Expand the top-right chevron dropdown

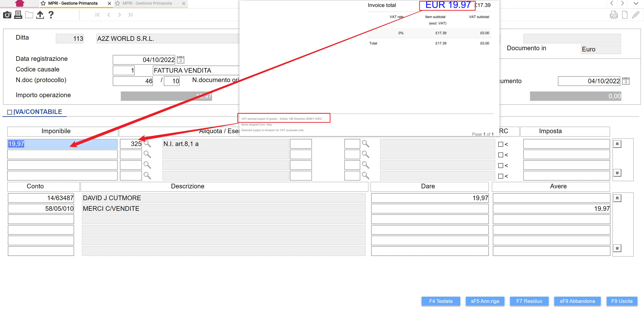(636, 3)
